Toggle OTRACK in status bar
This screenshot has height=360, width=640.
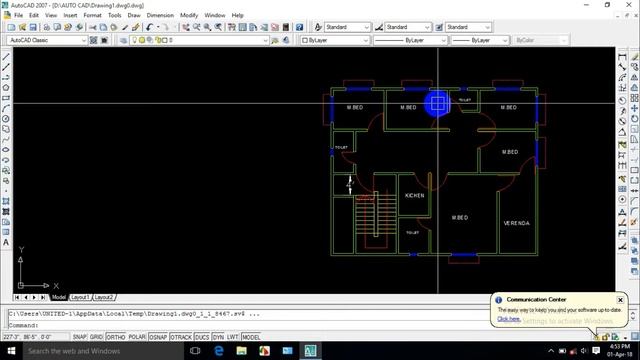181,337
